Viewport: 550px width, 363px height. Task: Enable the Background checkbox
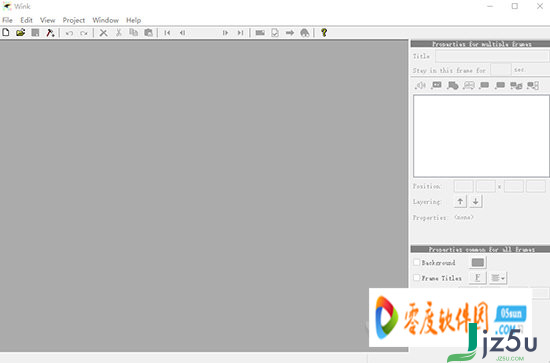pyautogui.click(x=416, y=262)
